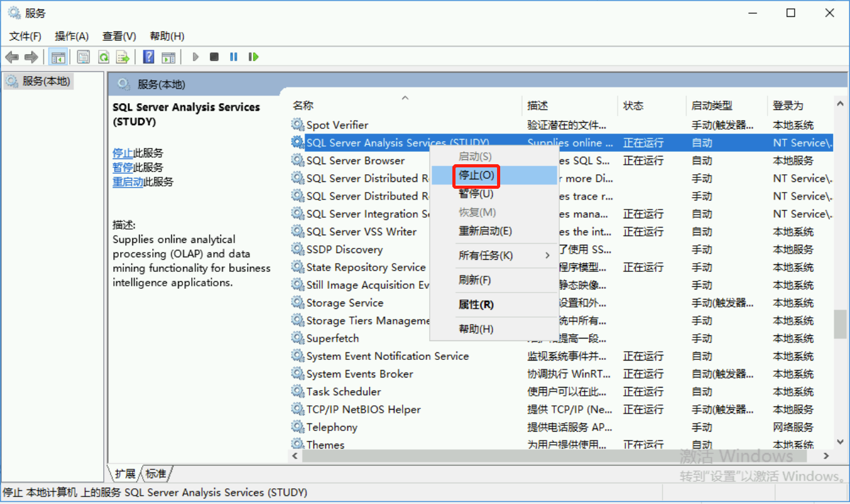Select the Spot Verifier service row
This screenshot has width=850, height=504.
pyautogui.click(x=562, y=125)
